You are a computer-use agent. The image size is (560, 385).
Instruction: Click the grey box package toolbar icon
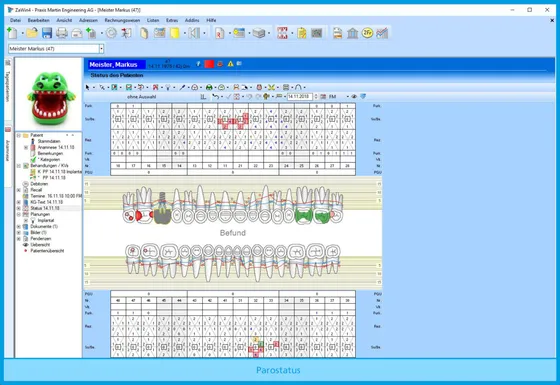pos(259,33)
